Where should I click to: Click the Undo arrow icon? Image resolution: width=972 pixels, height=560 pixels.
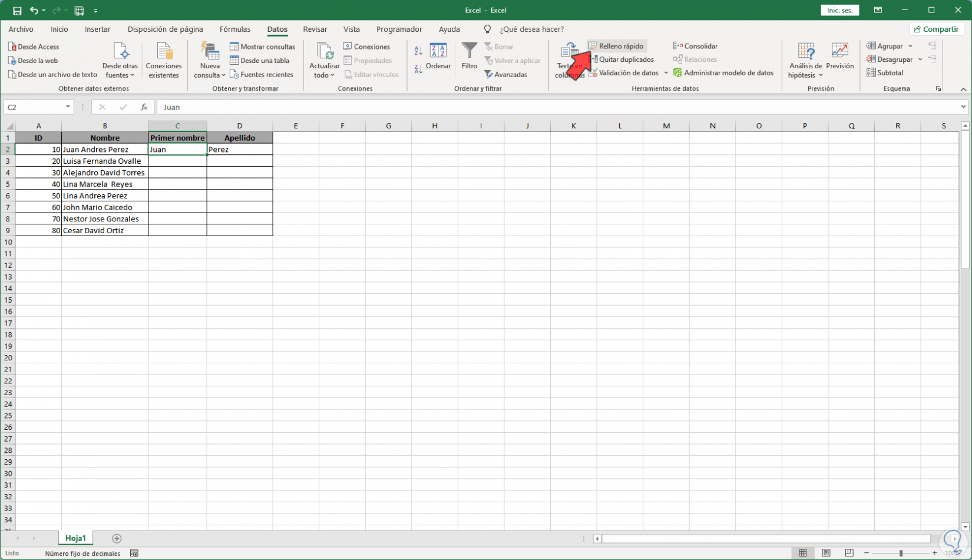click(x=34, y=11)
